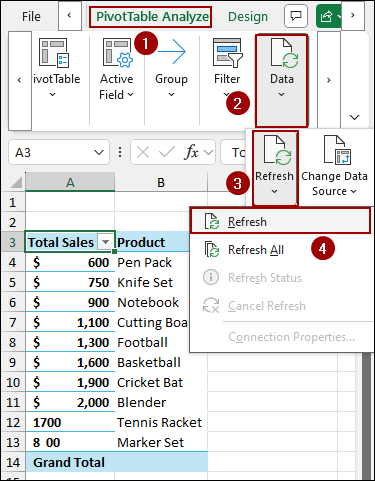Expand the Name Box dropdown arrow
The width and height of the screenshot is (375, 481).
99,153
